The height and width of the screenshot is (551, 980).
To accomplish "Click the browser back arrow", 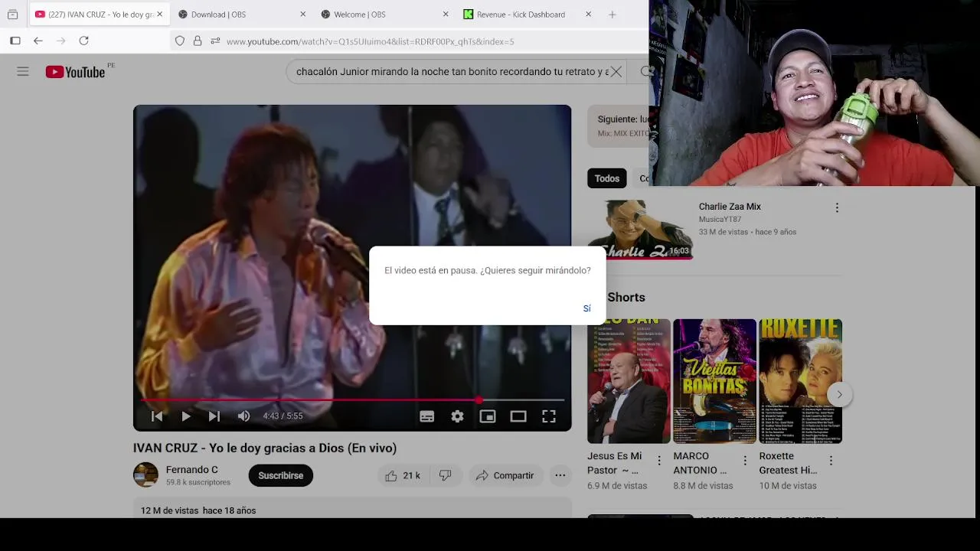I will 38,41.
